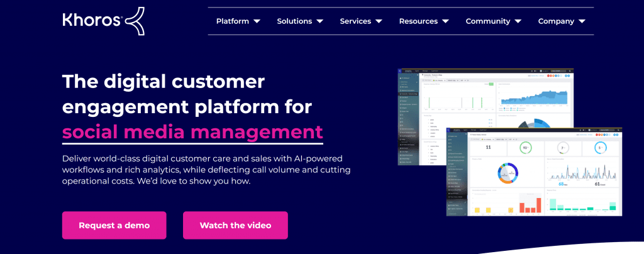Expand the Resources dropdown arrow

point(445,21)
